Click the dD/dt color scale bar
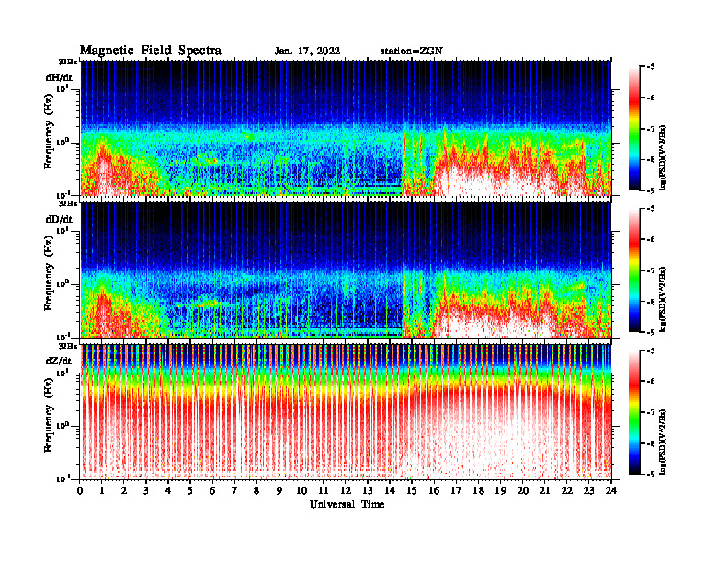The width and height of the screenshot is (728, 563). (633, 270)
